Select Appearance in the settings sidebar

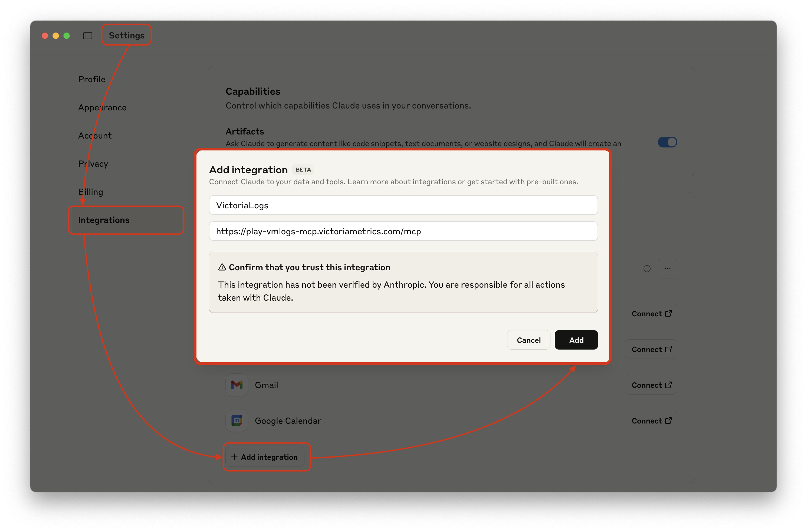point(102,107)
